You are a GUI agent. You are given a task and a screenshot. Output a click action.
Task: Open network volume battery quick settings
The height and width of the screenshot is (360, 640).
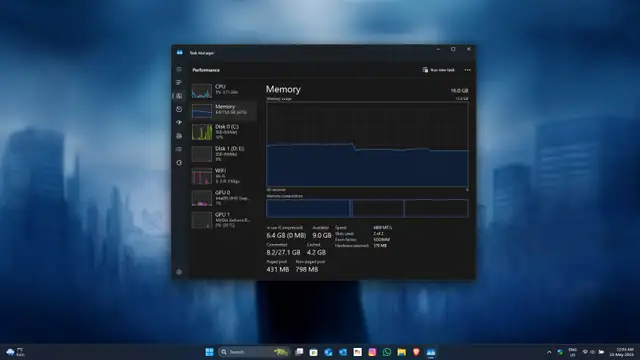point(593,352)
